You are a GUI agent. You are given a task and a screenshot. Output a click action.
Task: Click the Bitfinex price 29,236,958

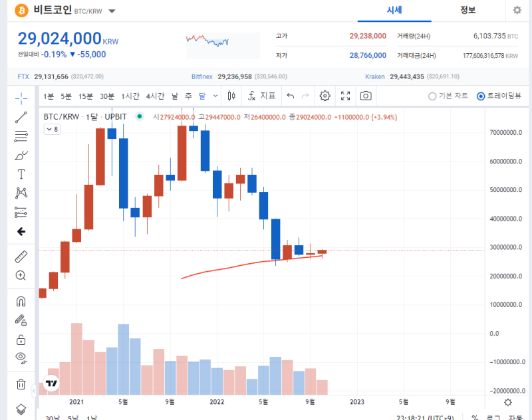click(x=235, y=76)
